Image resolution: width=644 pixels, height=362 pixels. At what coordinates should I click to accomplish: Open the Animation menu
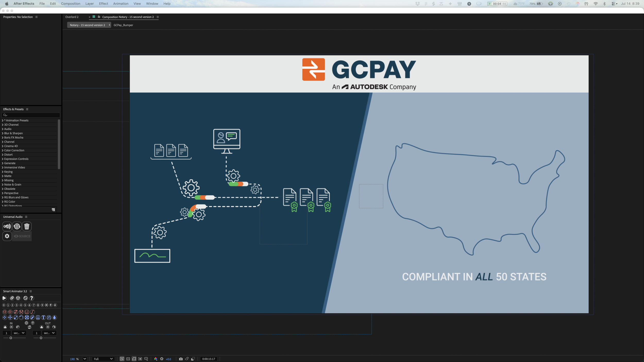121,4
